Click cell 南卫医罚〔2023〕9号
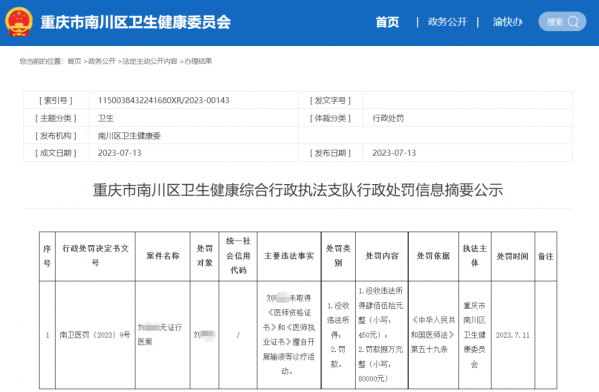Screen dimensions: 599x392 95,335
